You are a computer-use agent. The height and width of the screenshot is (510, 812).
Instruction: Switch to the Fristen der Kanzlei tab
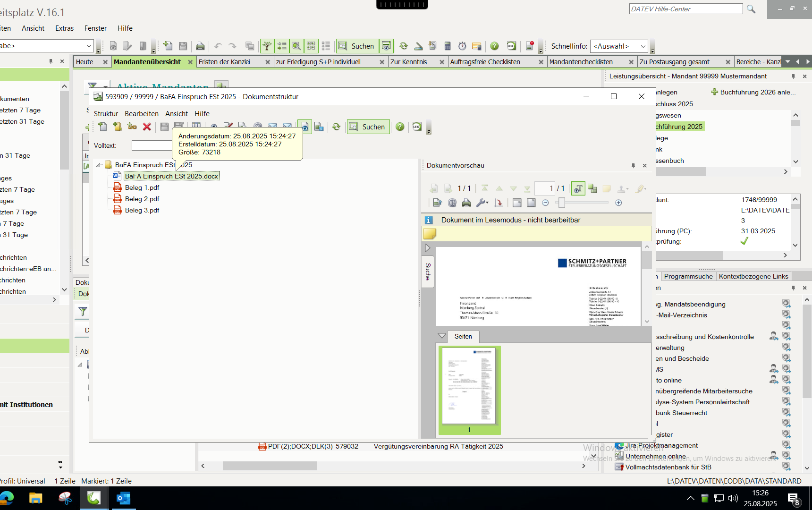(x=224, y=62)
